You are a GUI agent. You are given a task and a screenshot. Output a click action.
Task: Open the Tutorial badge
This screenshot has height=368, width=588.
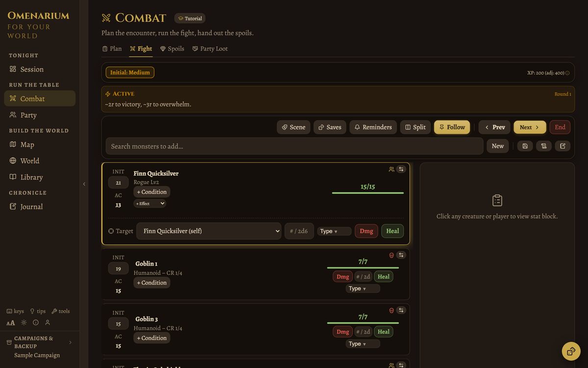point(190,18)
